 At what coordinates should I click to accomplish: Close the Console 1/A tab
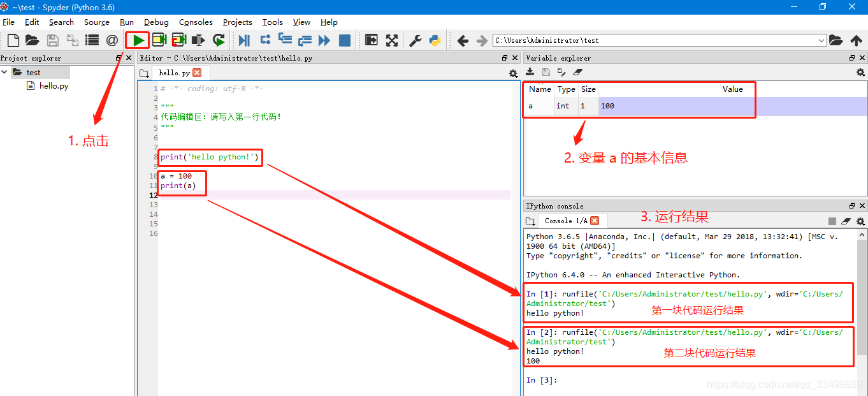coord(595,221)
